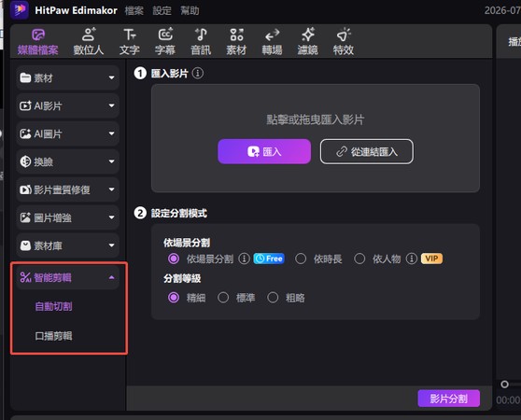Click info icon beside 依人物 option
This screenshot has width=521, height=420.
click(412, 259)
